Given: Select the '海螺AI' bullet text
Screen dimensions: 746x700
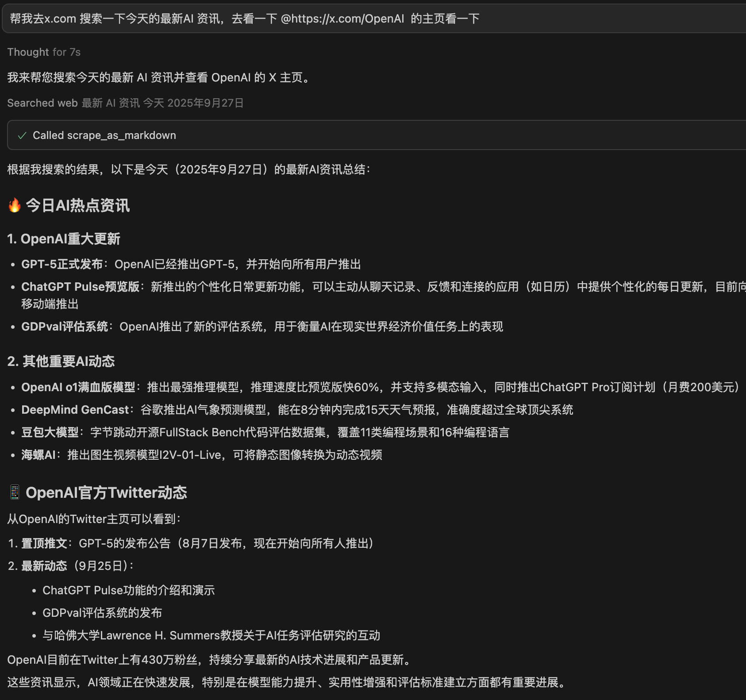Looking at the screenshot, I should coord(202,455).
